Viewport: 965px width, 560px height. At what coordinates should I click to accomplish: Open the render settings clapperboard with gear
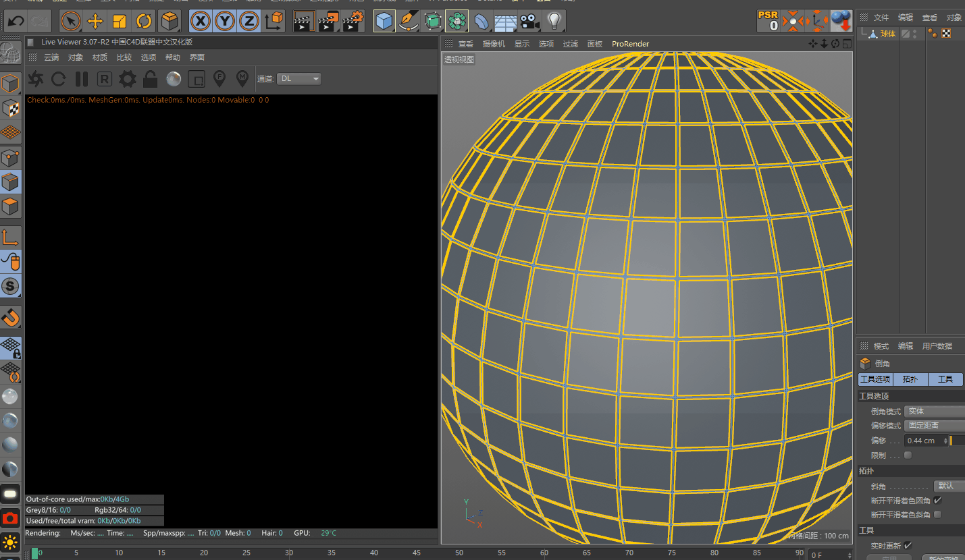click(x=353, y=21)
